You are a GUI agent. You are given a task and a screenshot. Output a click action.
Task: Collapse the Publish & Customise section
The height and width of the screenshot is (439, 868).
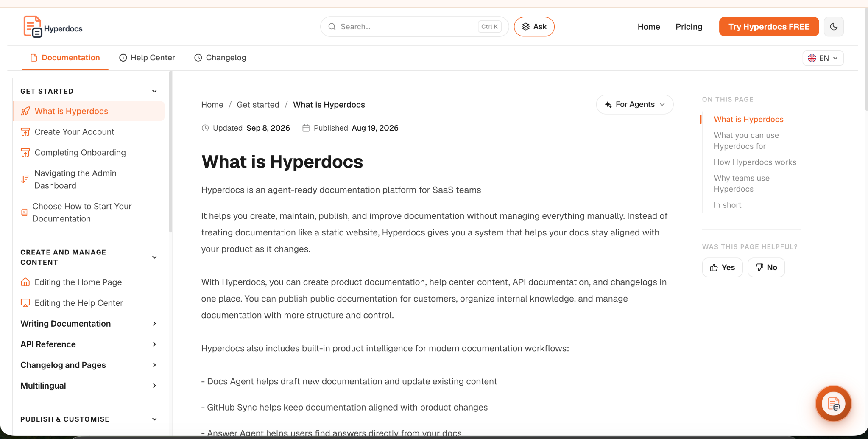click(154, 419)
